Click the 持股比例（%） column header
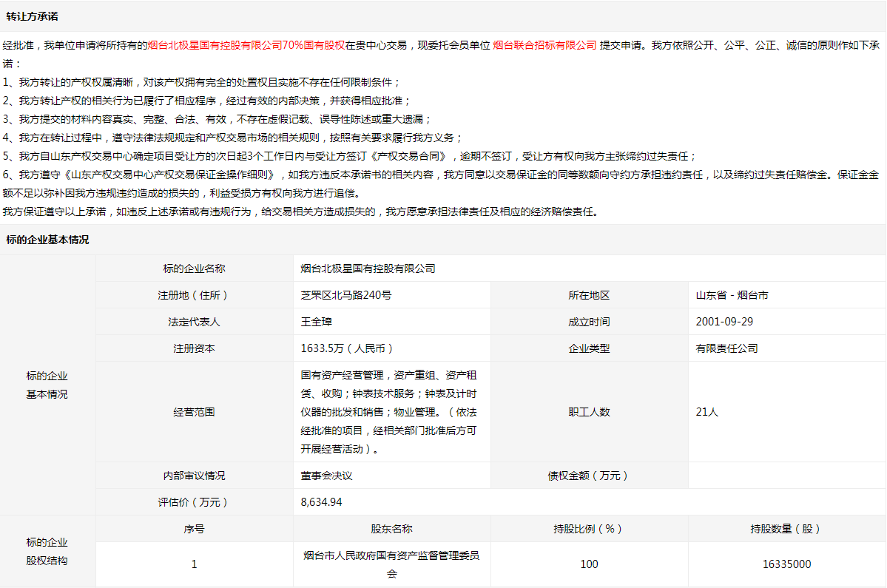Screen dimensions: 887x588 [589, 529]
